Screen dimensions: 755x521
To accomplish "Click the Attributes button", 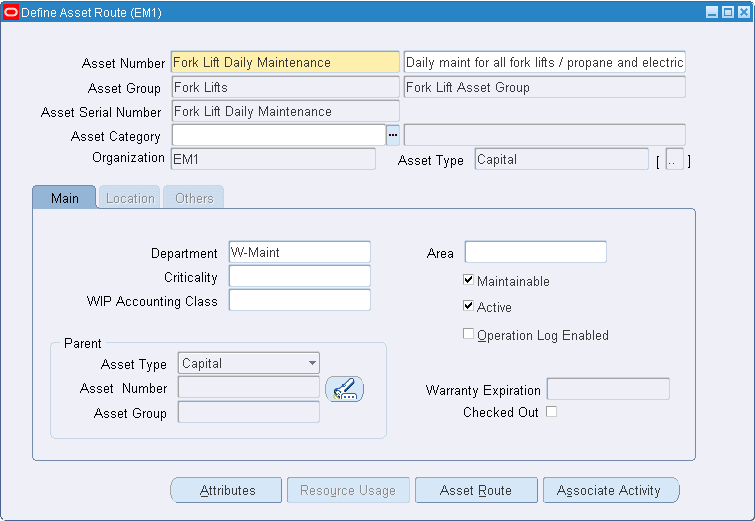I will (x=226, y=490).
